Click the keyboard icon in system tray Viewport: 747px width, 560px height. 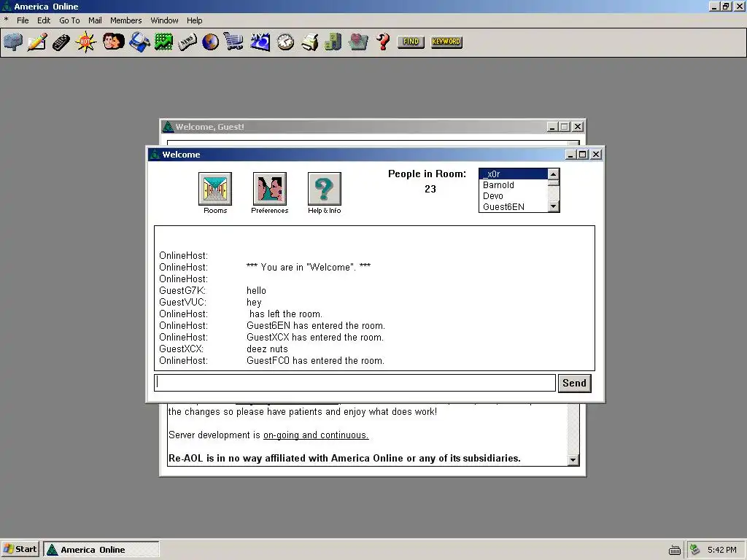pos(675,550)
